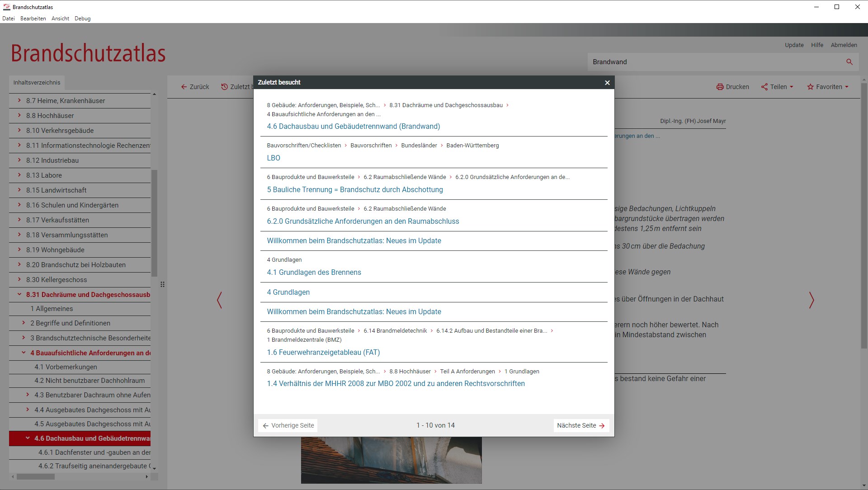Image resolution: width=868 pixels, height=490 pixels.
Task: Click the Brandwand search field
Action: pos(714,62)
